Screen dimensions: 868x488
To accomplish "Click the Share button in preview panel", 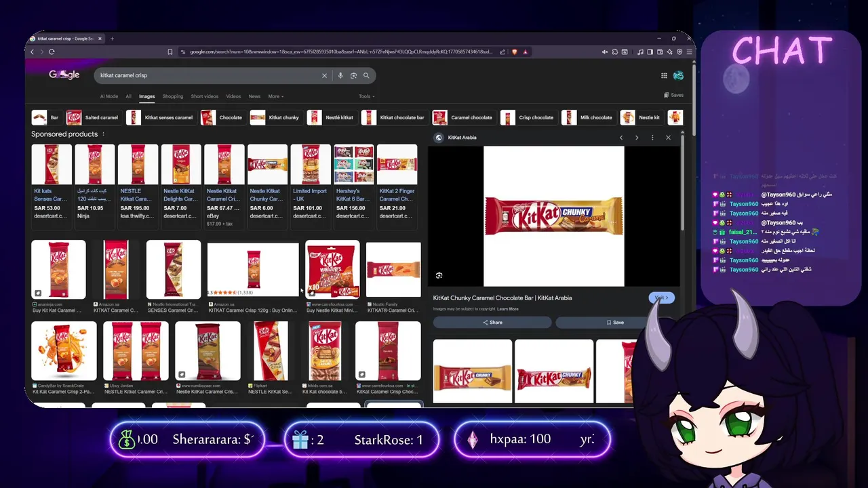I will pyautogui.click(x=492, y=323).
